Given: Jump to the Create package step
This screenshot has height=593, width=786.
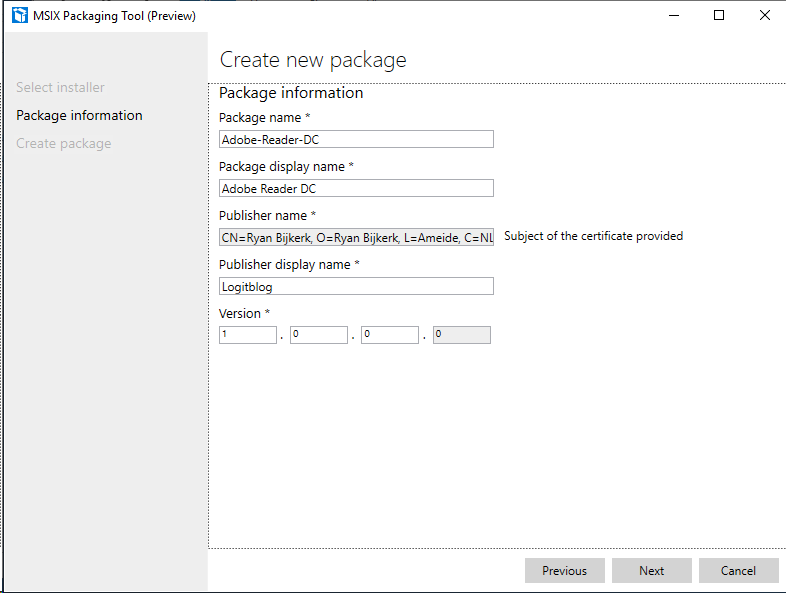Looking at the screenshot, I should (64, 143).
